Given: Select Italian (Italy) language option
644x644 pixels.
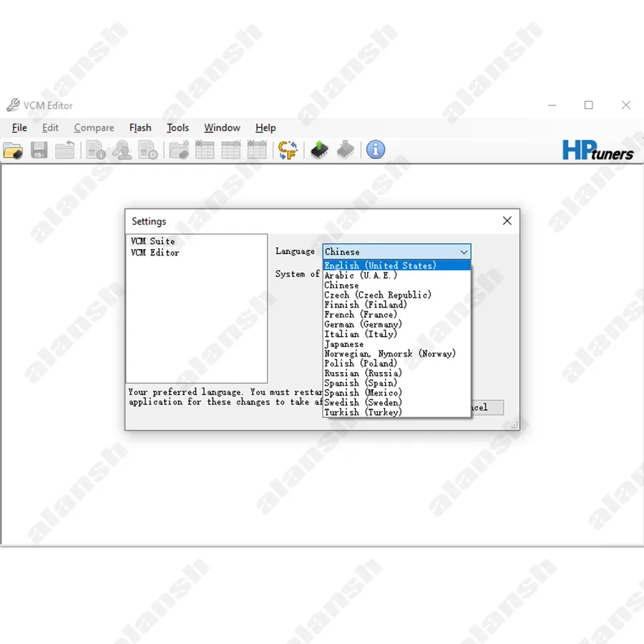Looking at the screenshot, I should (396, 334).
